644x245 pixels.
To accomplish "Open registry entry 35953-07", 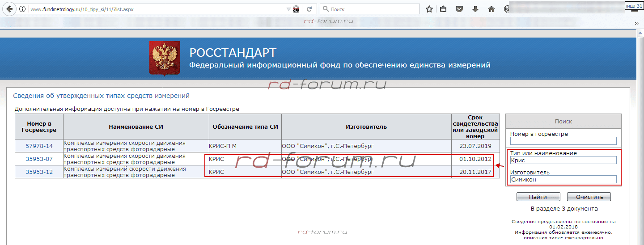I will 39,159.
